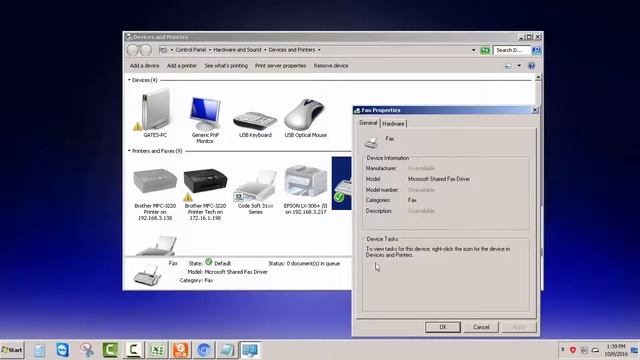Click the red shield tray icon

point(573,350)
